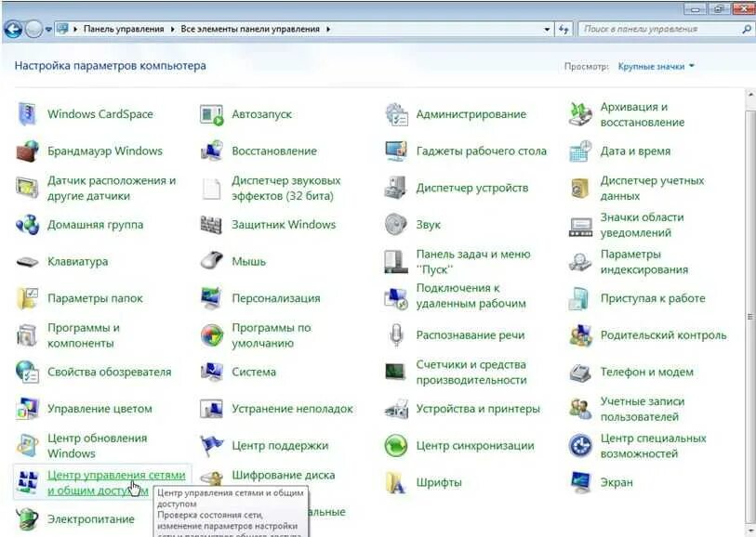Open the Программы по умолчанию icon
This screenshot has width=756, height=537.
click(212, 335)
